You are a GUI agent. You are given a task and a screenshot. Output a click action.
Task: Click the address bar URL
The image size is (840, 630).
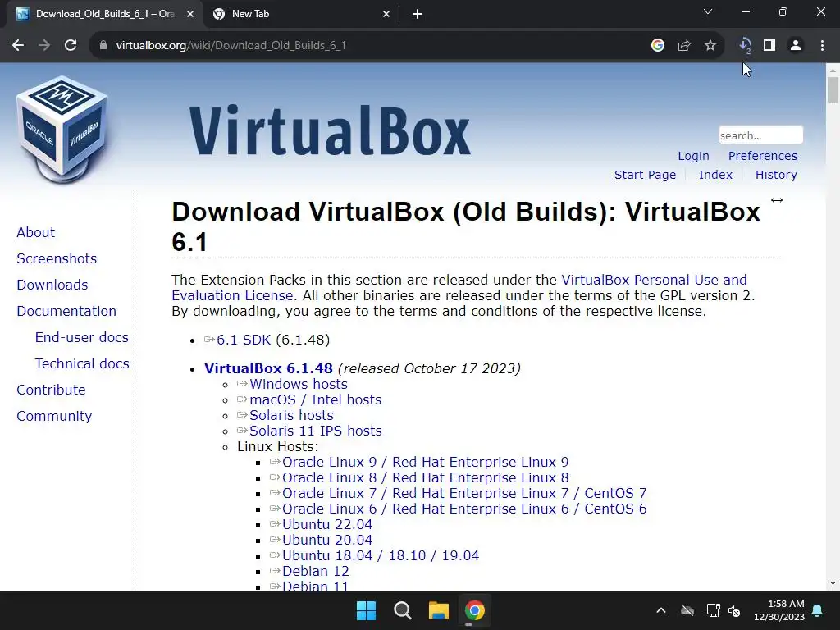(231, 46)
